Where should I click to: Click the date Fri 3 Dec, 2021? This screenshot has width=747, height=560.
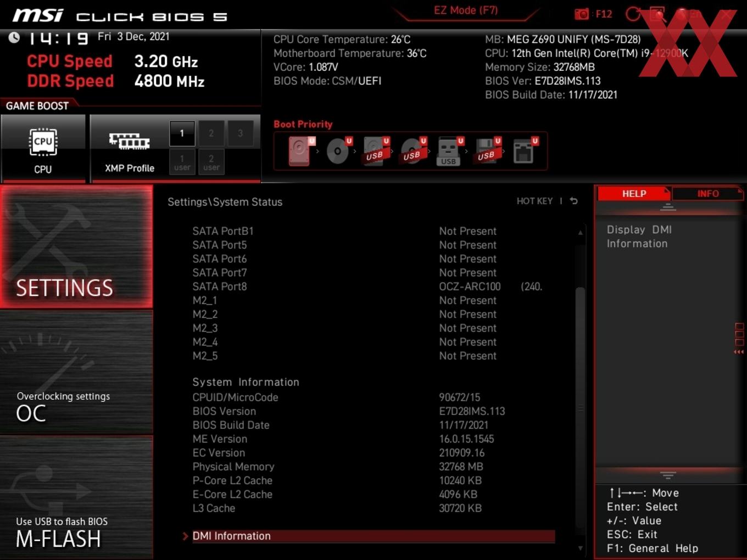pos(133,36)
